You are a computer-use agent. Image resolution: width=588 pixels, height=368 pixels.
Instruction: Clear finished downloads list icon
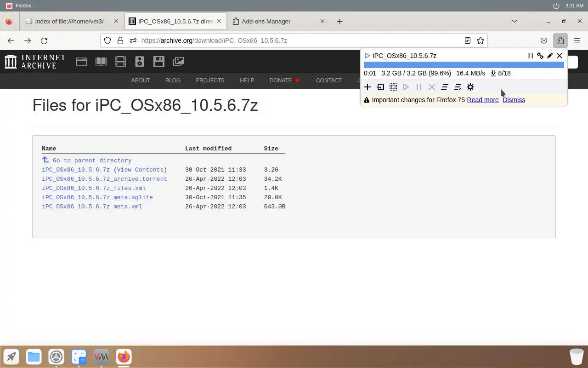click(x=458, y=87)
